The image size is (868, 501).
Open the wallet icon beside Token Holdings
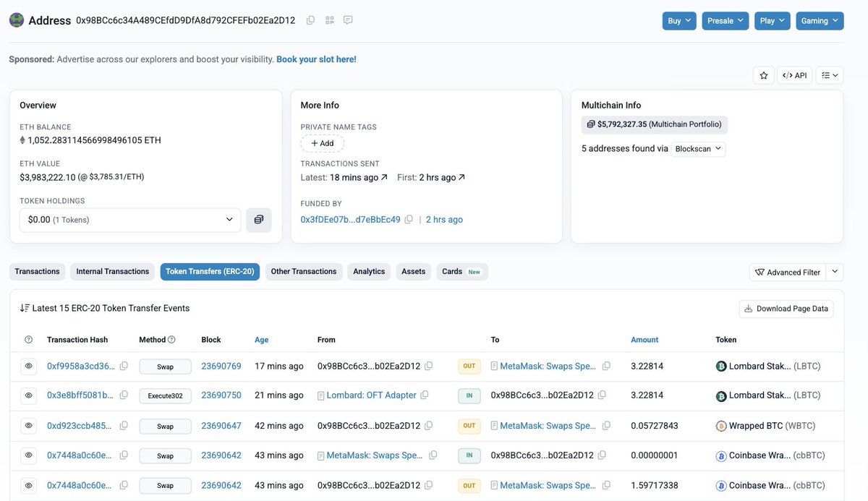259,220
